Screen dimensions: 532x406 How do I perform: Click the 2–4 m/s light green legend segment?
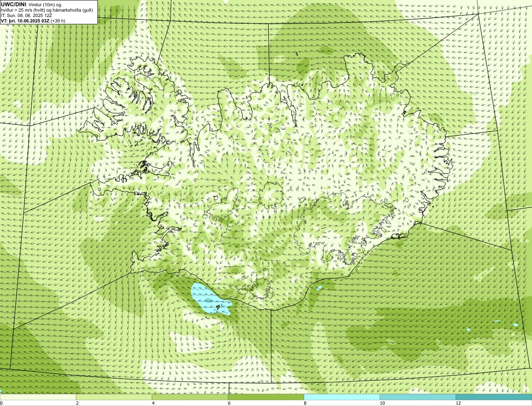click(114, 397)
